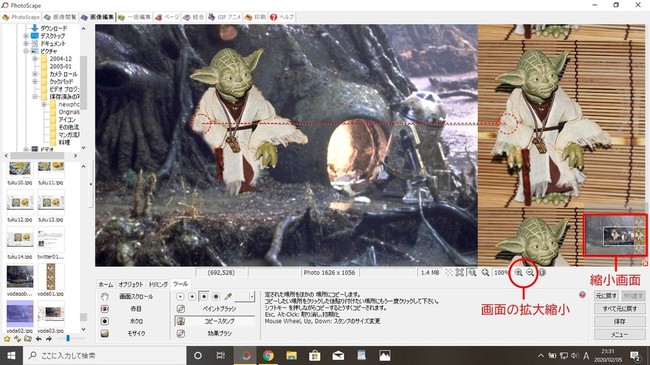Open the ホーム editing tab
The width and height of the screenshot is (650, 365).
pos(106,284)
